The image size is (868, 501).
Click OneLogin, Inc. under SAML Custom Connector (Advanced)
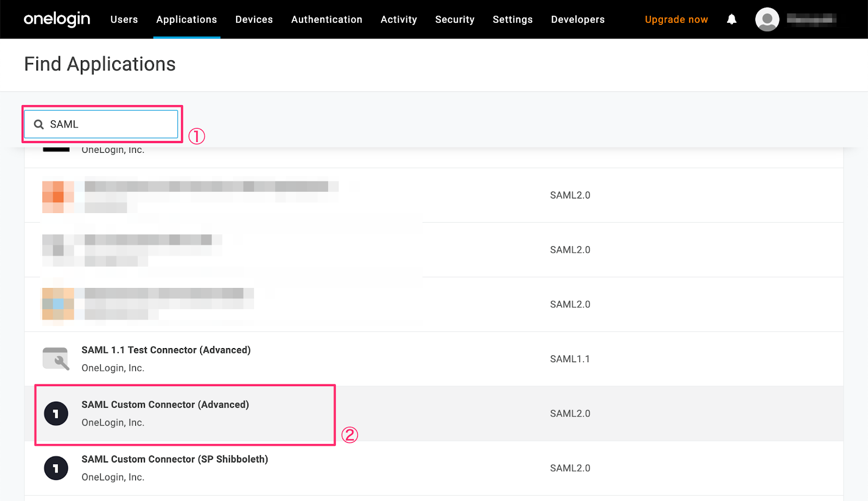tap(113, 423)
